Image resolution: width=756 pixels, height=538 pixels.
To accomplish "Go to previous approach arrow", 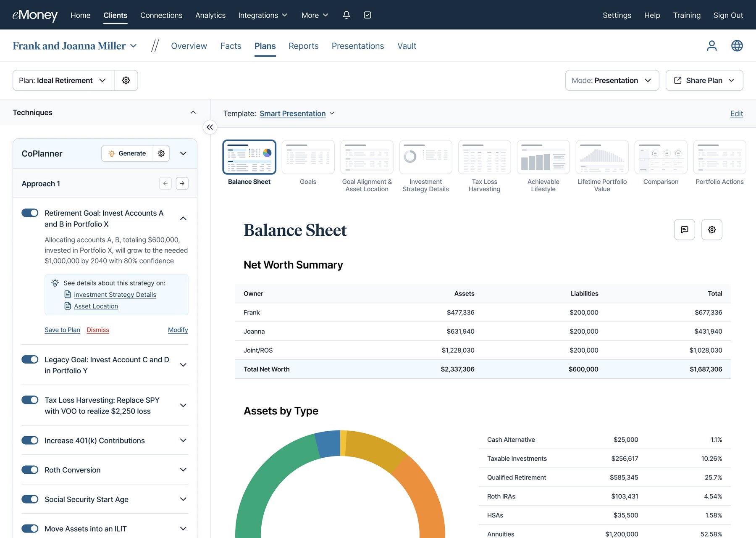I will [x=165, y=183].
